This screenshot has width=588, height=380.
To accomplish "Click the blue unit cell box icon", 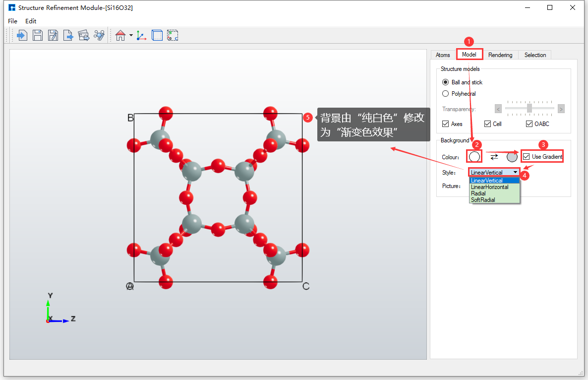I will click(157, 35).
